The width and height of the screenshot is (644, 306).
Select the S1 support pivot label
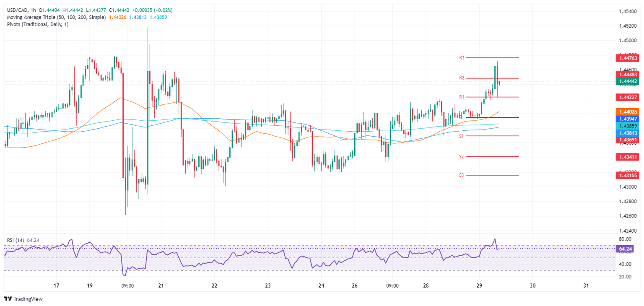click(461, 136)
